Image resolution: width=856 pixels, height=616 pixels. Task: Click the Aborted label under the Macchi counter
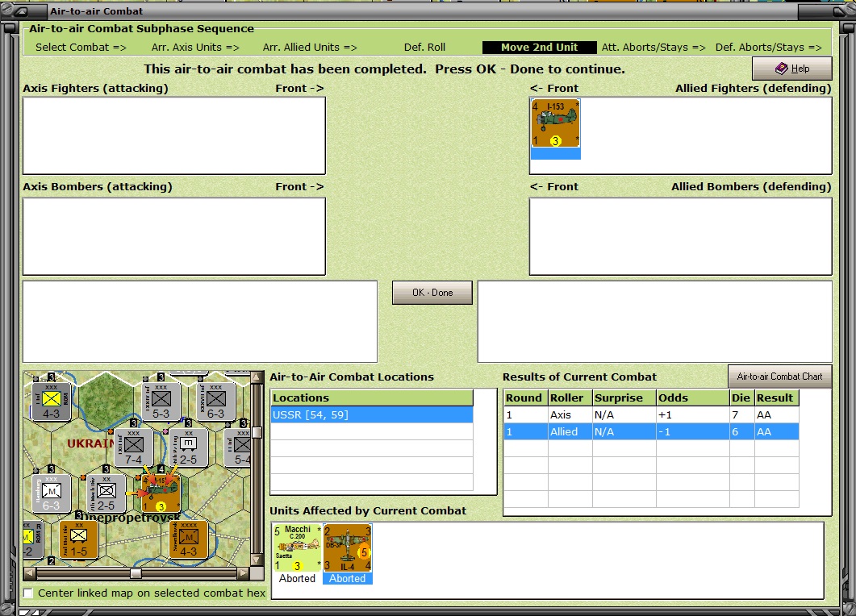[298, 578]
